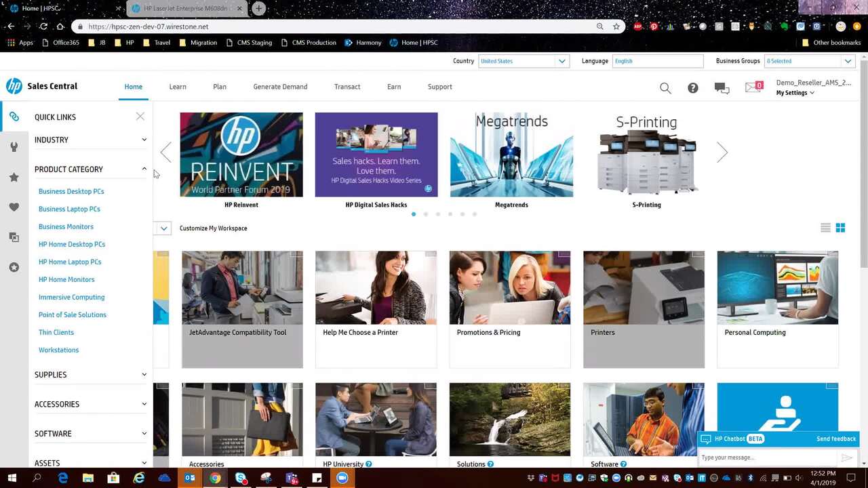
Task: Bookmark this page with star icon
Action: pos(616,26)
